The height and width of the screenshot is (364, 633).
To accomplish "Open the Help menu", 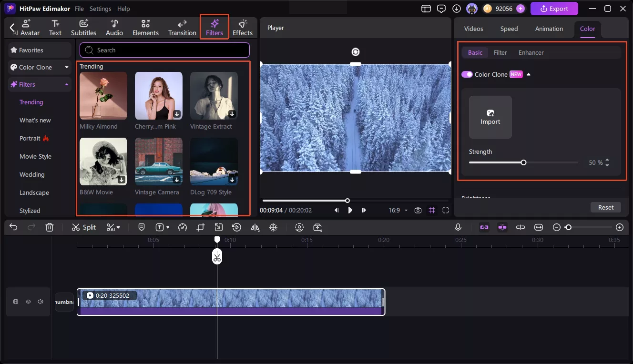I will point(123,9).
